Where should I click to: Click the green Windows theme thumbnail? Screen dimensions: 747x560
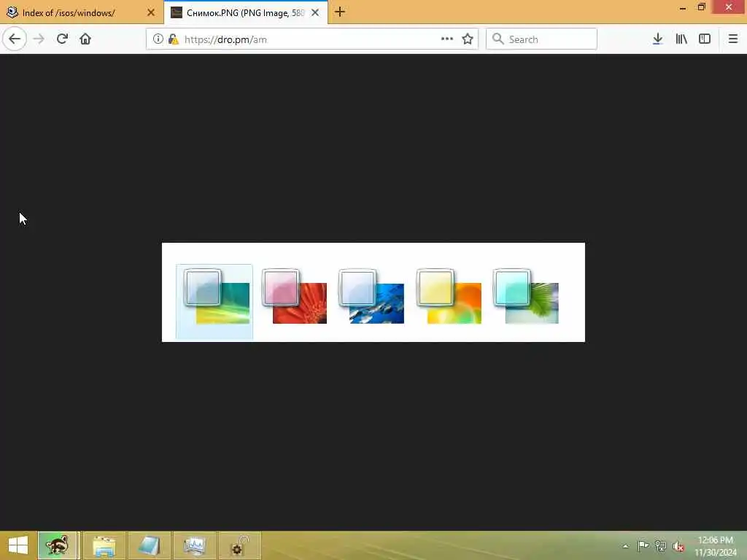click(214, 301)
